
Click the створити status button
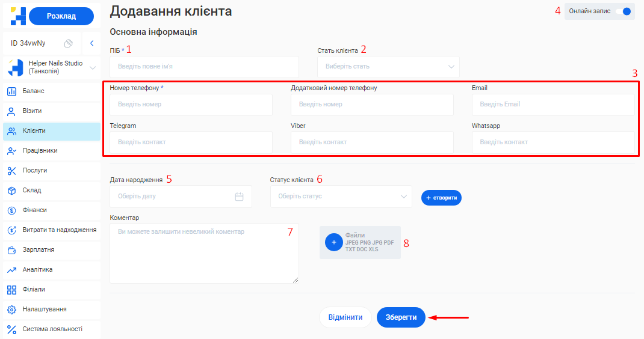[441, 197]
